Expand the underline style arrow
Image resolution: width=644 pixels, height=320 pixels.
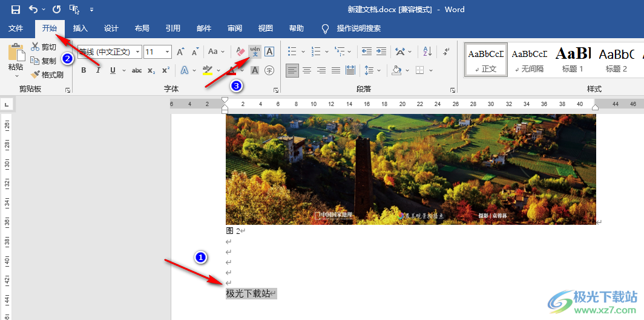(x=123, y=70)
